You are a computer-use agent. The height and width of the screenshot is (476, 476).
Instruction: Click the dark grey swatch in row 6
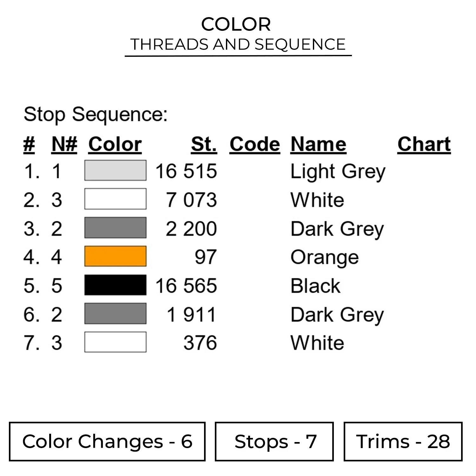coord(115,314)
